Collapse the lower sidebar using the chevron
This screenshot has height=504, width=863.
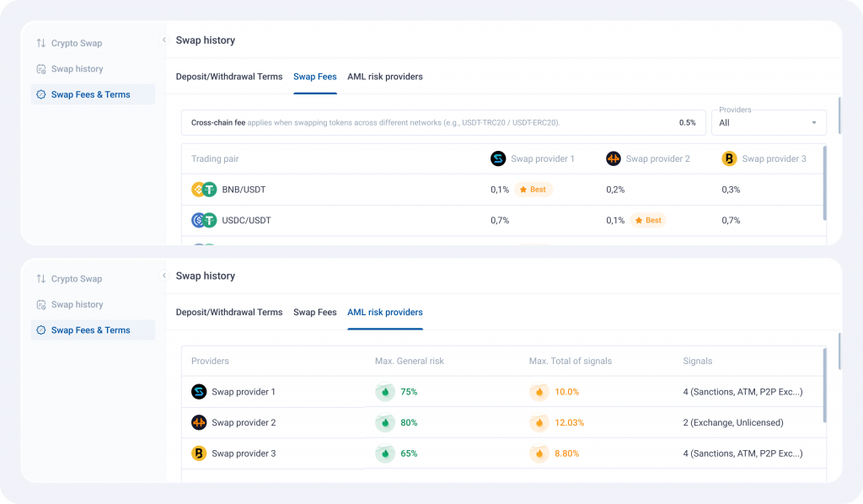[163, 276]
